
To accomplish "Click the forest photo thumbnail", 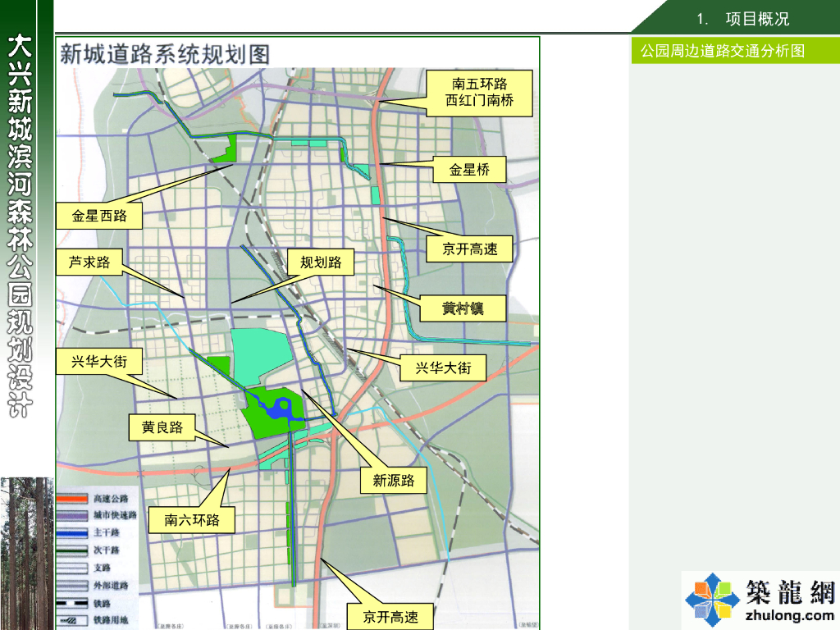I will click(27, 554).
